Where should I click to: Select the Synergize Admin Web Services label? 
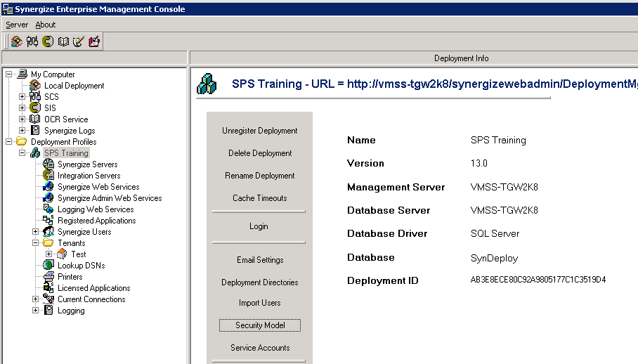[110, 198]
